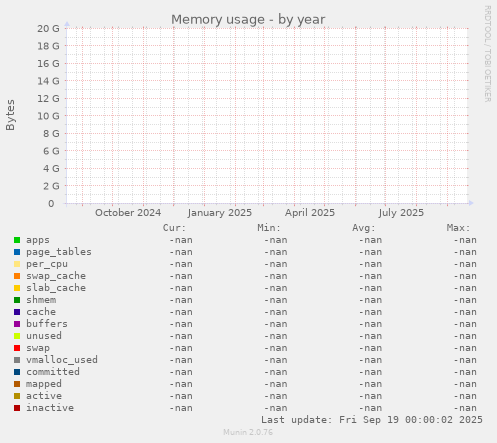Click the "10 G" y-axis label
This screenshot has width=497, height=443.
pyautogui.click(x=48, y=116)
